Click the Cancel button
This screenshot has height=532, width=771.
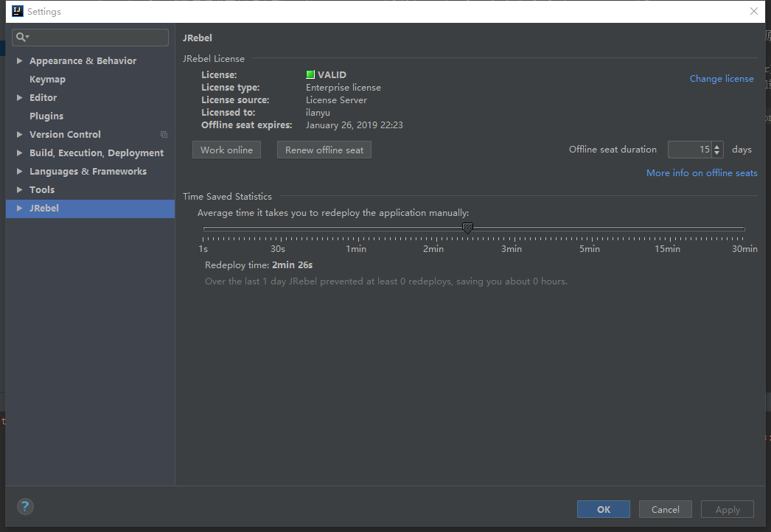coord(666,509)
